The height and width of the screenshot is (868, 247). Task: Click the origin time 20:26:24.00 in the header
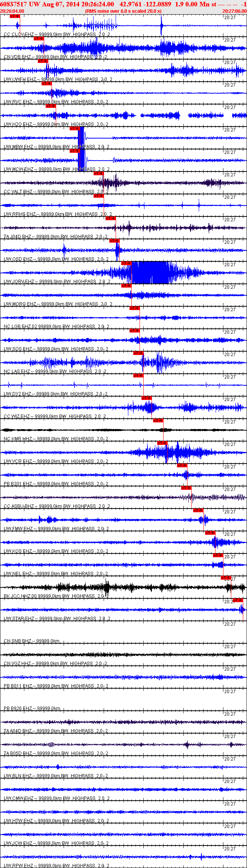pos(98,4)
